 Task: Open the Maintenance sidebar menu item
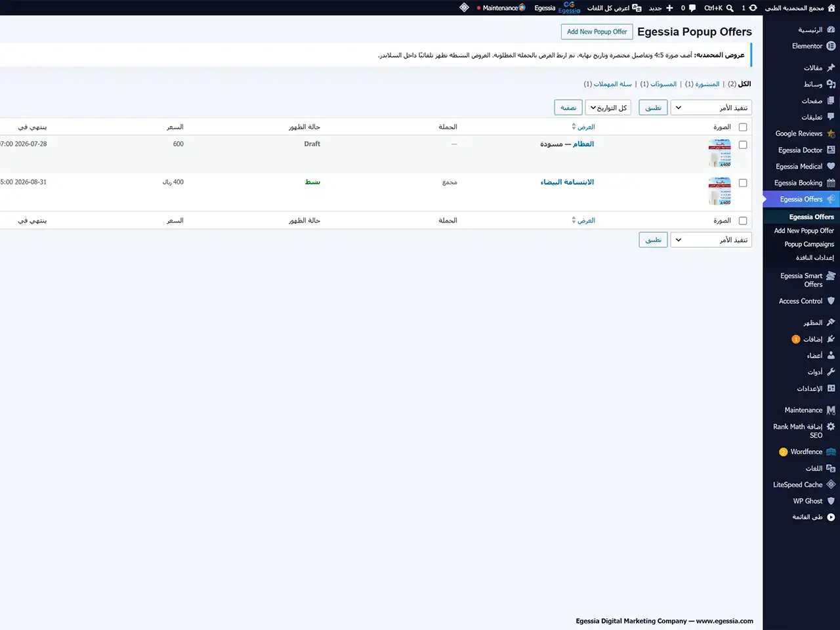801,410
